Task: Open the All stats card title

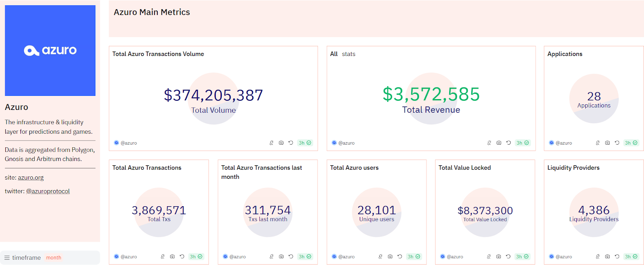Action: click(x=343, y=54)
